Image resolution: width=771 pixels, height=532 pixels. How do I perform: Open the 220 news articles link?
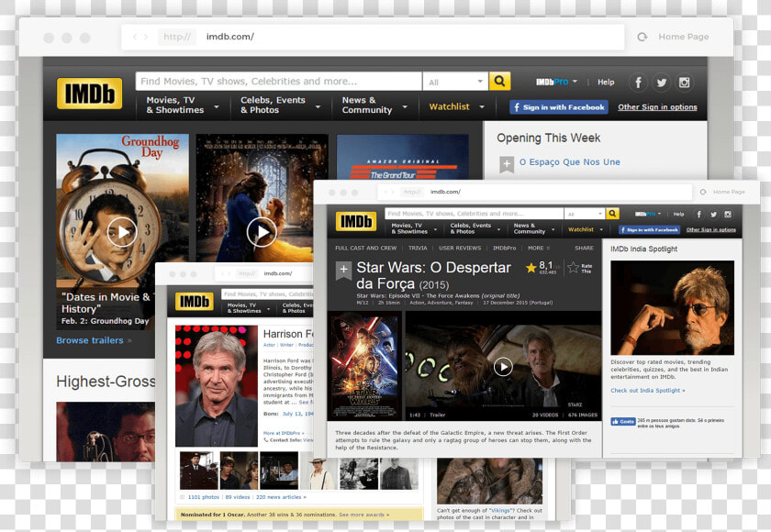click(281, 497)
